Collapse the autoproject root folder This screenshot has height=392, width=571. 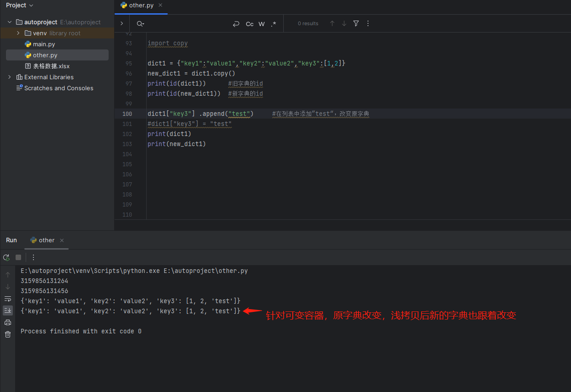coord(9,22)
